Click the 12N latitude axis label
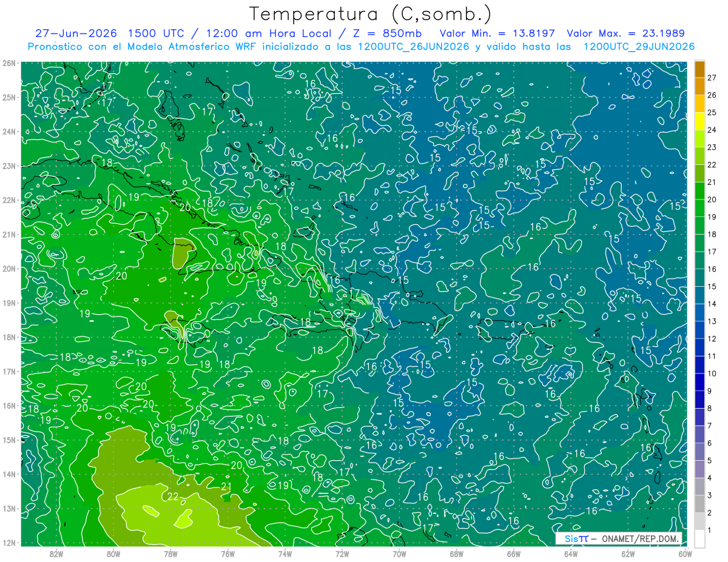728x562 pixels. pos(8,543)
